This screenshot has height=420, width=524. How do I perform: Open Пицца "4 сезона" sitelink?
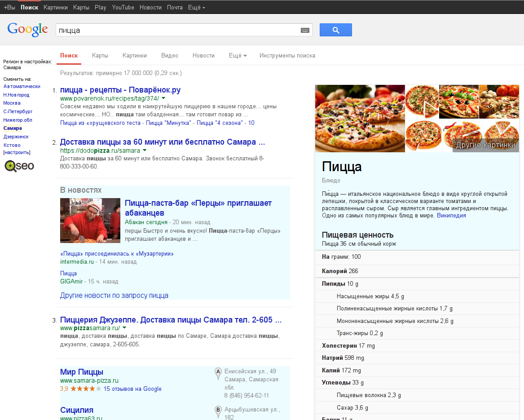[220, 123]
